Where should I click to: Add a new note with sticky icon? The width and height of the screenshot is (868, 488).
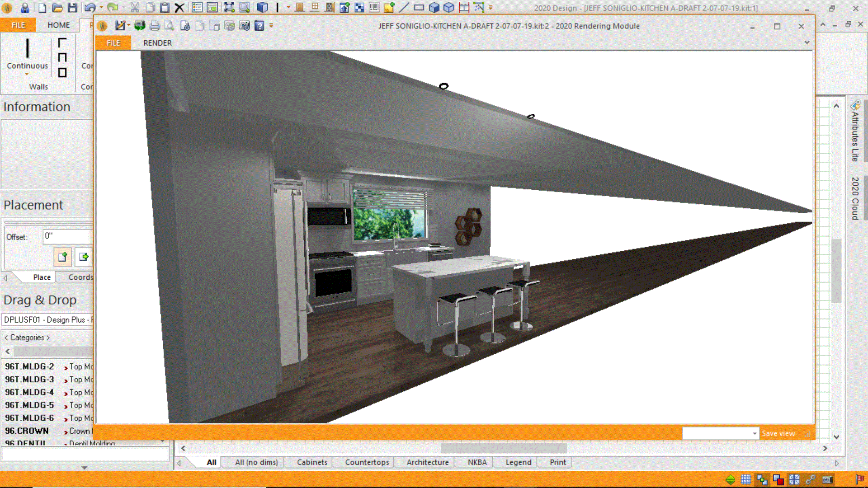click(389, 8)
